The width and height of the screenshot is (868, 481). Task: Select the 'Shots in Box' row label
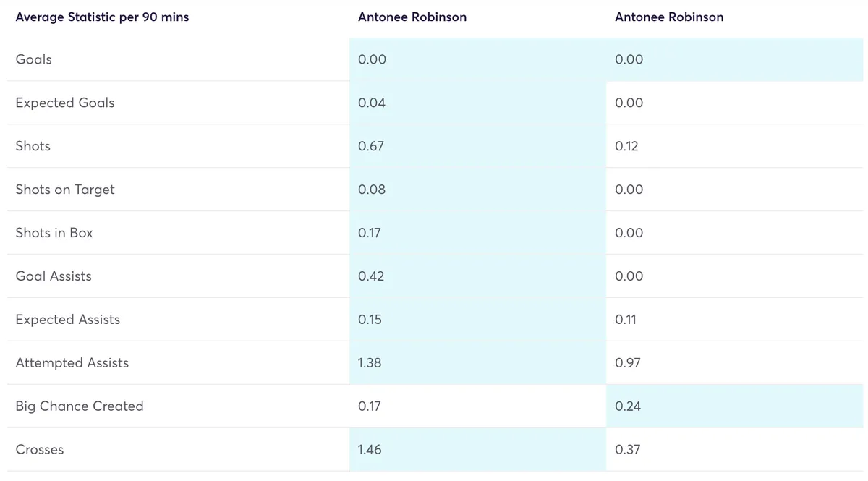[x=54, y=233]
